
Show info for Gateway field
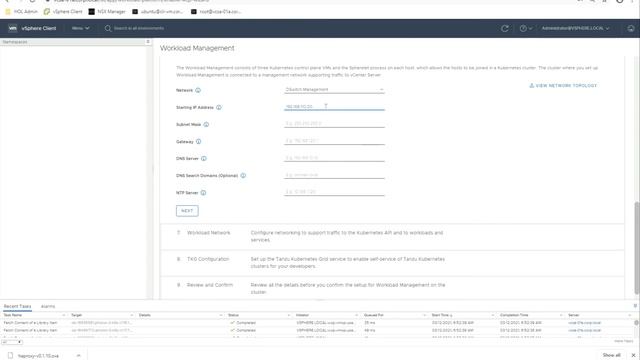point(198,142)
